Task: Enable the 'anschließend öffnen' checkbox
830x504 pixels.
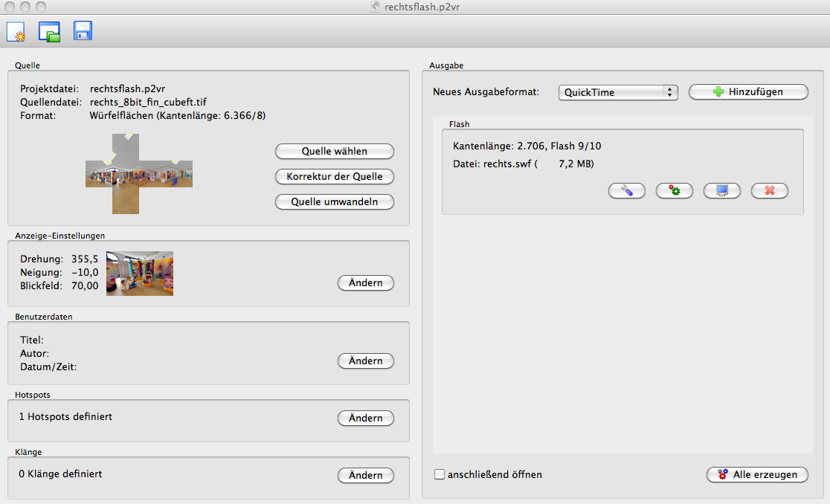Action: tap(440, 474)
